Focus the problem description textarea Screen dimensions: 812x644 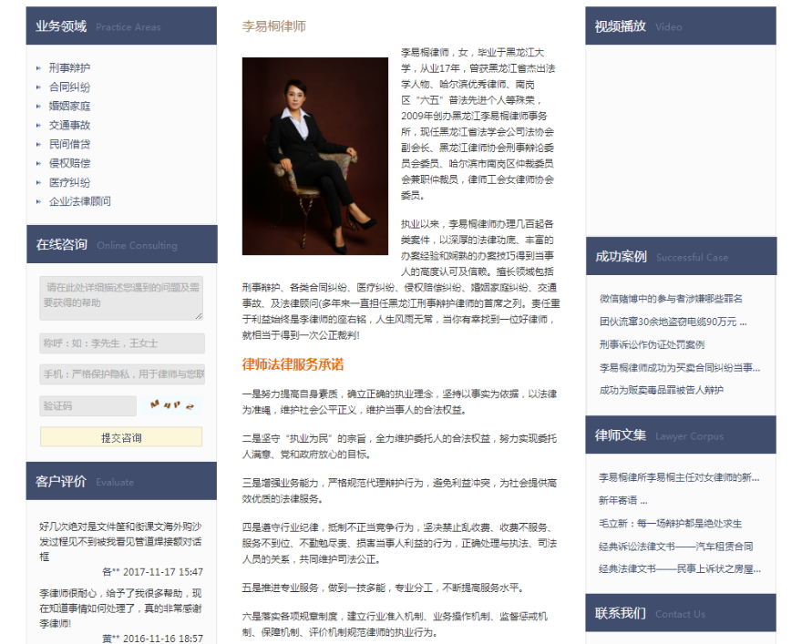tap(121, 298)
